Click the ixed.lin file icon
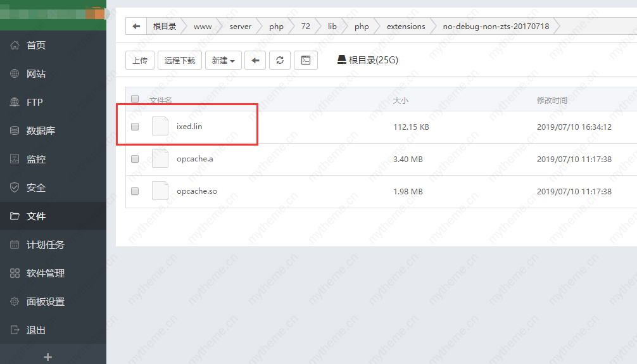This screenshot has height=364, width=637. (160, 127)
